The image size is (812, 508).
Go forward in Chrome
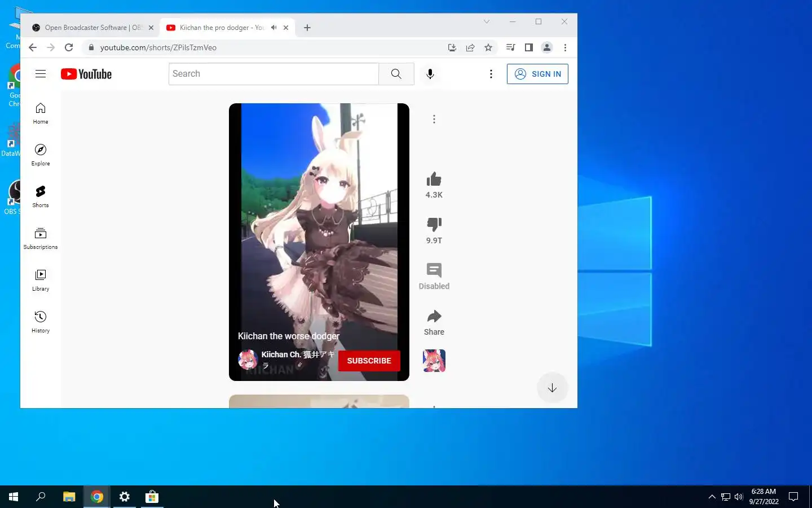(x=51, y=47)
